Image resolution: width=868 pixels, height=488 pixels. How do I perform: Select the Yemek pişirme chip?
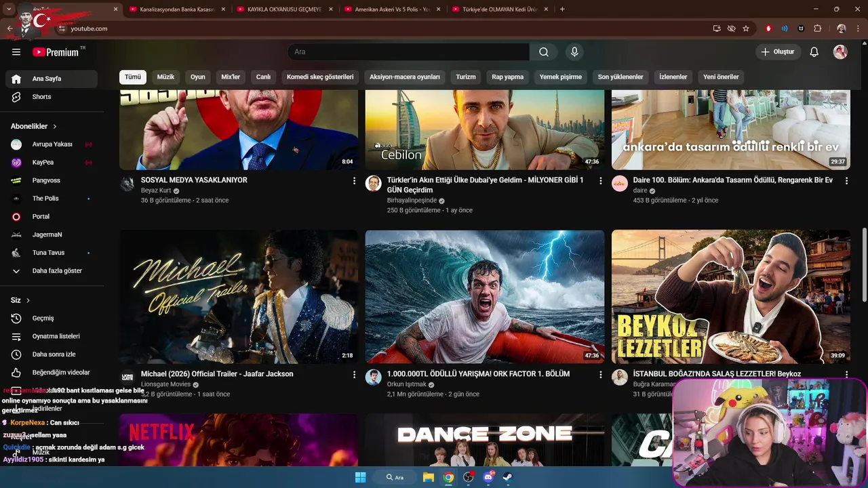[x=561, y=77]
